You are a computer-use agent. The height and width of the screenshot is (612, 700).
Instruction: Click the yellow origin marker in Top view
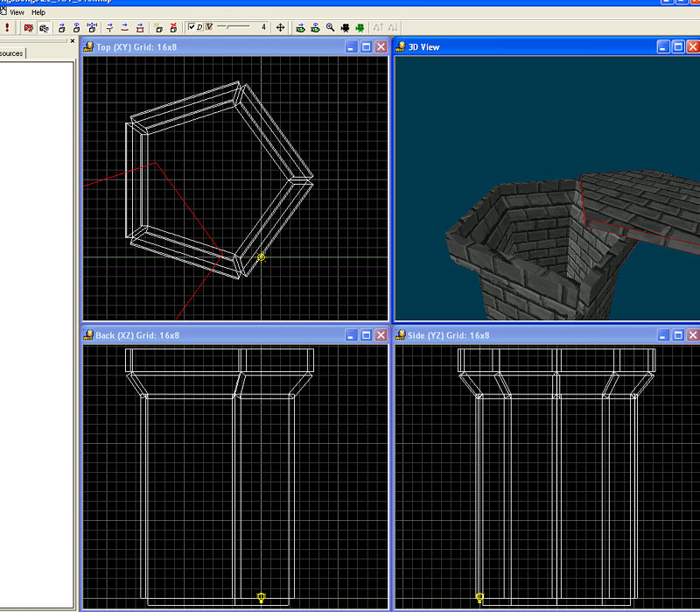261,257
